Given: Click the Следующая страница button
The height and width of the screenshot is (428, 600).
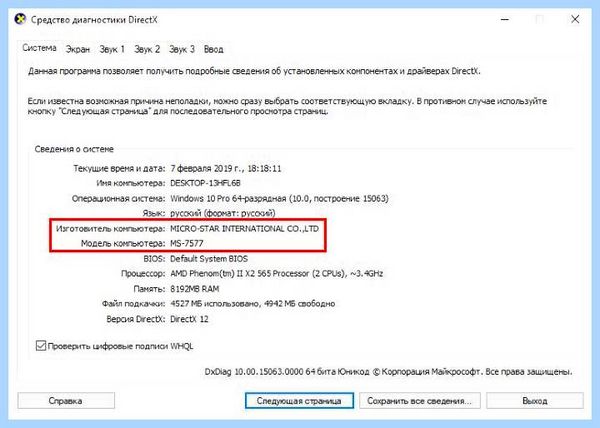Looking at the screenshot, I should (299, 400).
